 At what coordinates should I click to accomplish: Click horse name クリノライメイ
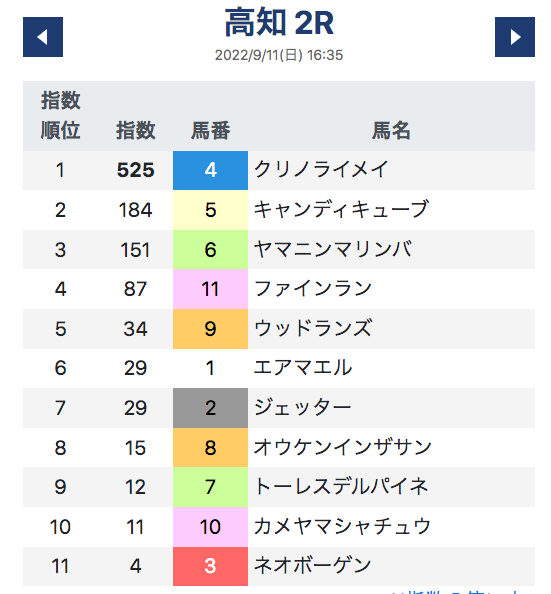click(321, 169)
